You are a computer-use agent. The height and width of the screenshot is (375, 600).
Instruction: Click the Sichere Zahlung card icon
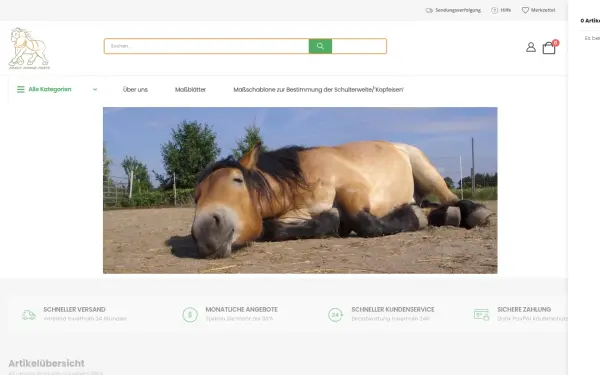pos(481,315)
